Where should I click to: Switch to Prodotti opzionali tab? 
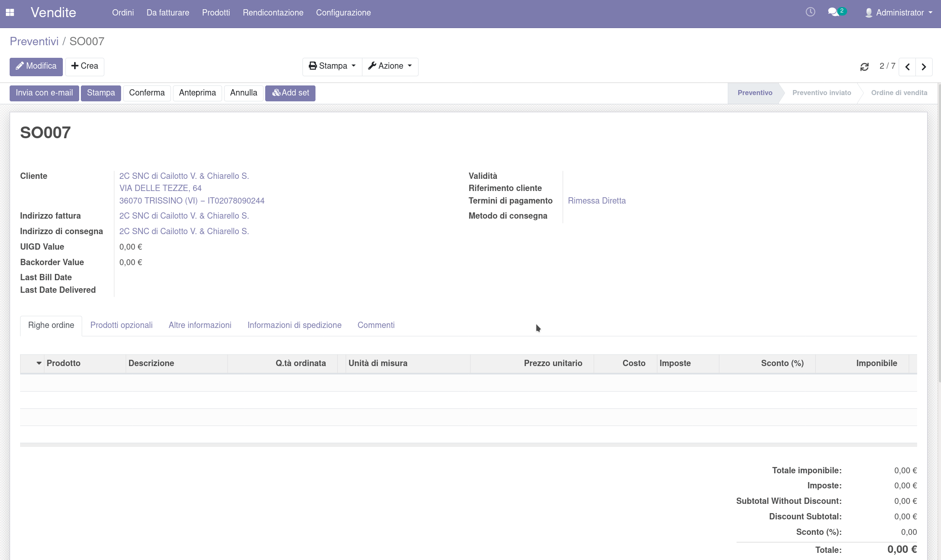[x=122, y=325]
